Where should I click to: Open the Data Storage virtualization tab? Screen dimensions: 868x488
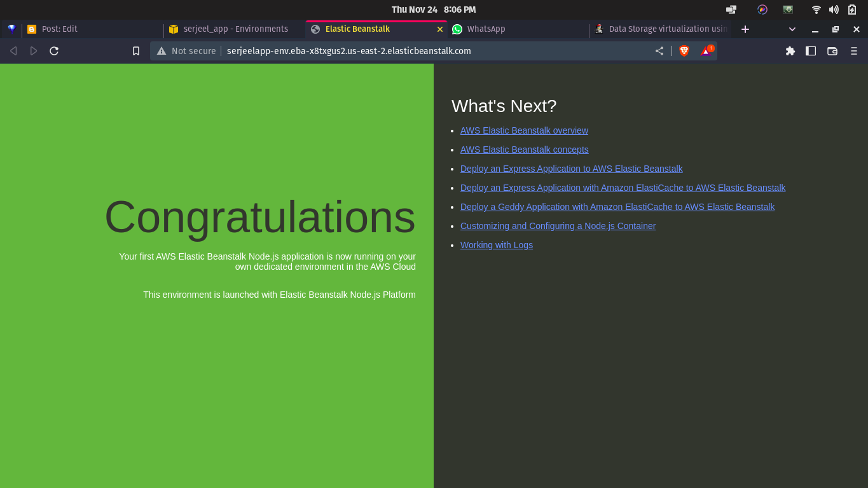tap(660, 29)
